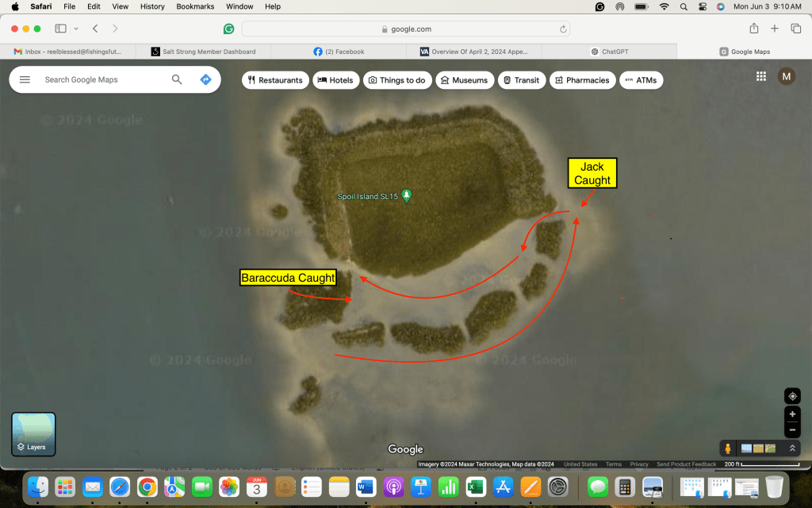Toggle the Safari sidebar panel
812x508 pixels.
61,29
